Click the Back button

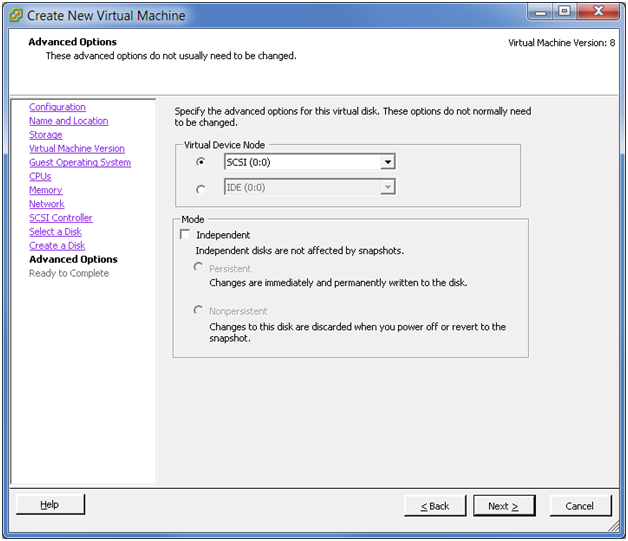click(x=435, y=506)
